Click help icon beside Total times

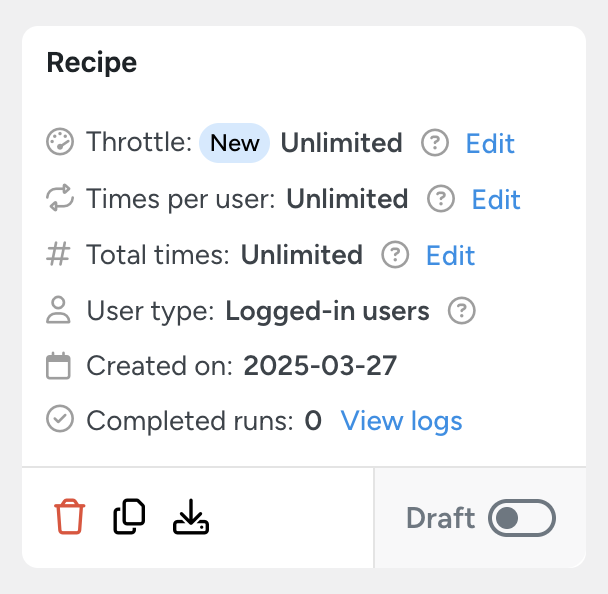(x=395, y=255)
